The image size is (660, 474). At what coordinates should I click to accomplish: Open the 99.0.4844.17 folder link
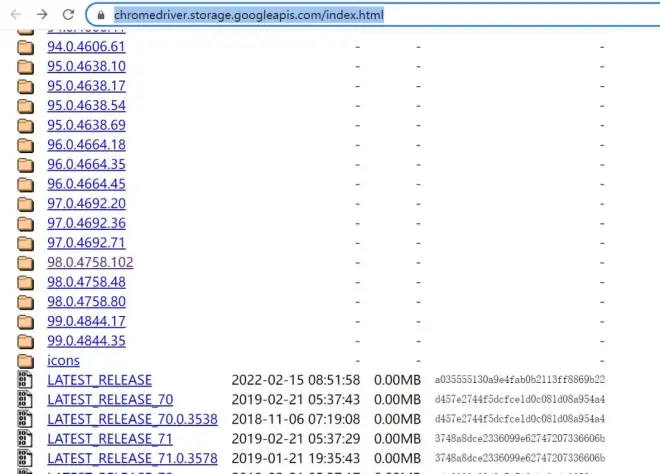tap(86, 321)
